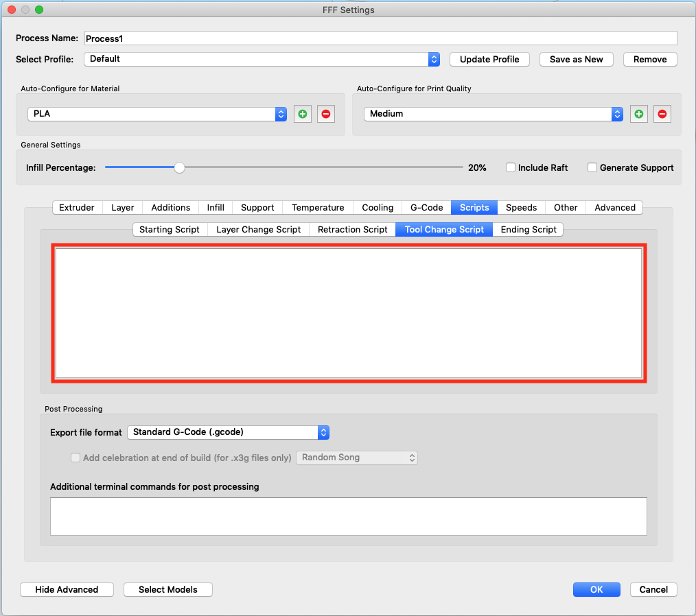Switch to the Infill tab
The width and height of the screenshot is (696, 616).
pyautogui.click(x=216, y=208)
